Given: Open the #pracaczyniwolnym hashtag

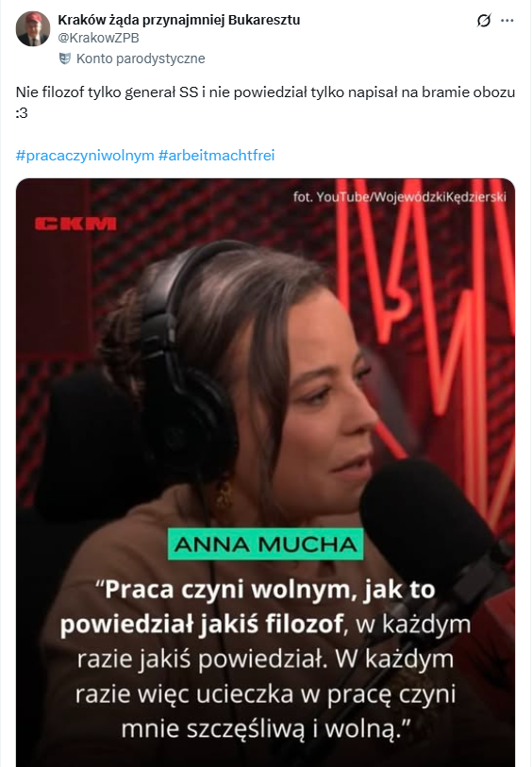Looking at the screenshot, I should (x=85, y=156).
